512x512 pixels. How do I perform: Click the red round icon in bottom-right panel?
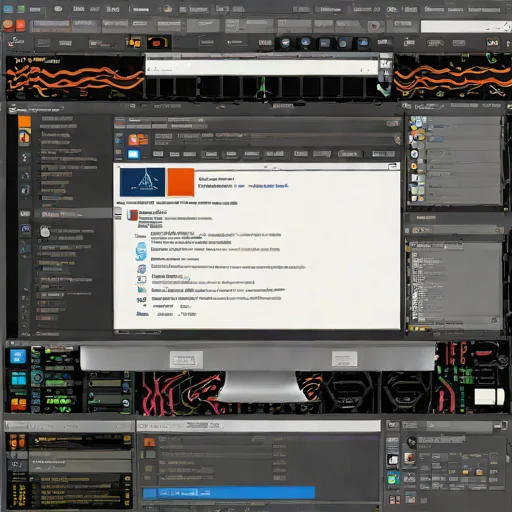(409, 458)
